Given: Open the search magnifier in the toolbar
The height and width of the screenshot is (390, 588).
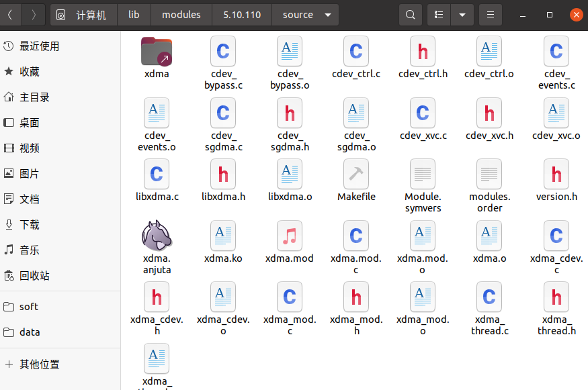Looking at the screenshot, I should tap(411, 15).
